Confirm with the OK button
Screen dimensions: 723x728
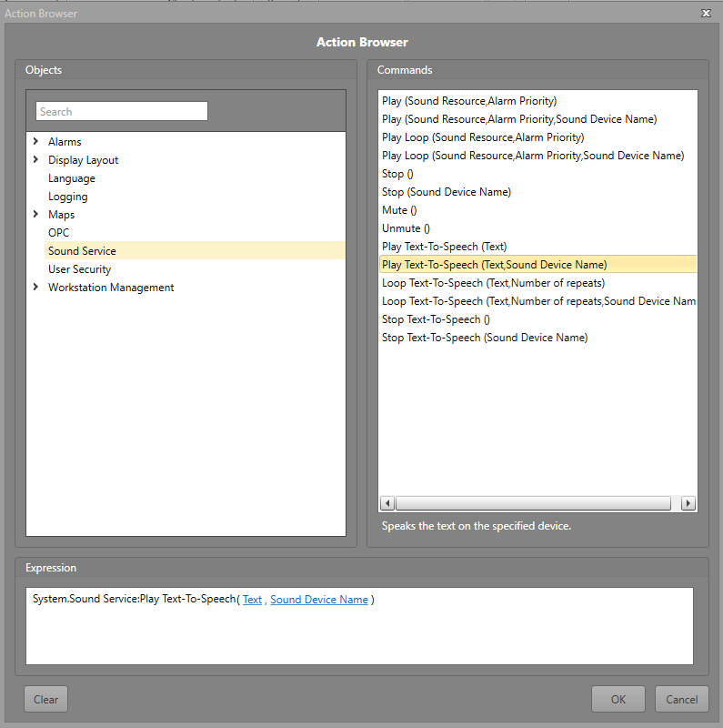point(618,699)
